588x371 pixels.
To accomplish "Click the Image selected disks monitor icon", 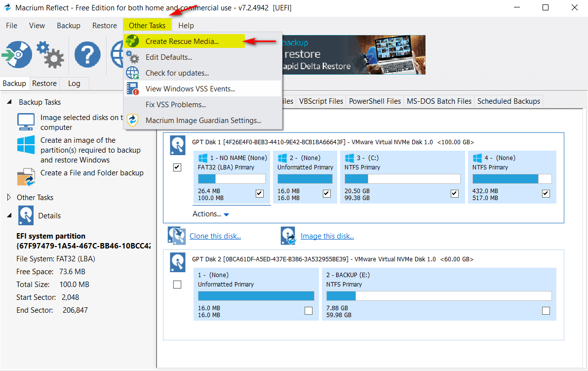I will pyautogui.click(x=26, y=122).
